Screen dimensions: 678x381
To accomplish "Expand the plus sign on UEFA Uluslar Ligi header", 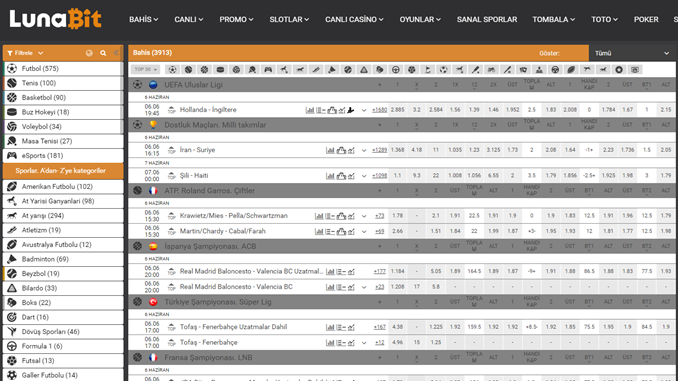I will coord(380,85).
